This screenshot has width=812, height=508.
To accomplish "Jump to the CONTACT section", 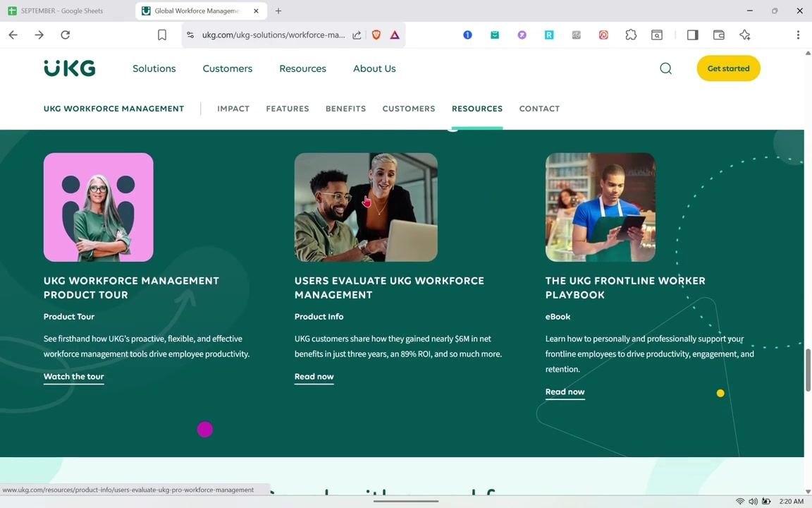I will point(539,109).
